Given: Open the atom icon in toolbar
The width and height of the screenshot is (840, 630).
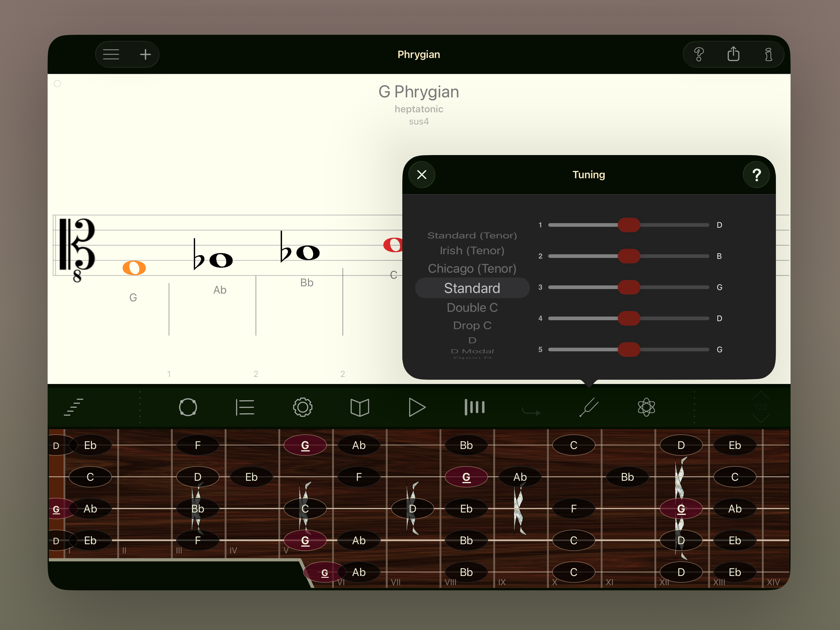Looking at the screenshot, I should pos(646,407).
